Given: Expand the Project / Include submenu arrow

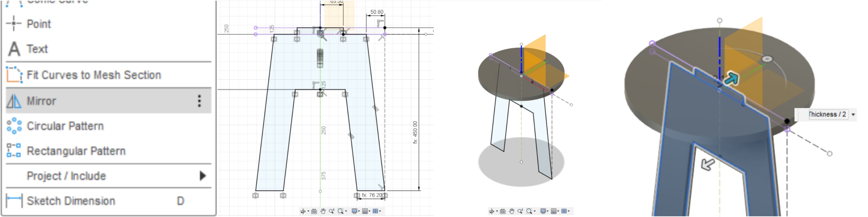Looking at the screenshot, I should [203, 176].
